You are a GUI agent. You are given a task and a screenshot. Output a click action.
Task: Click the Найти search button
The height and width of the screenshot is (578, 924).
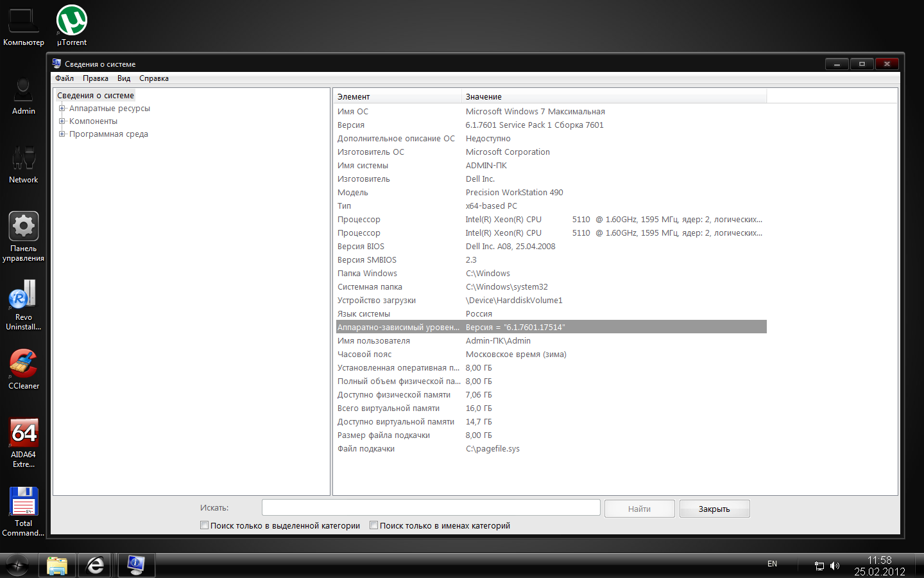(639, 509)
